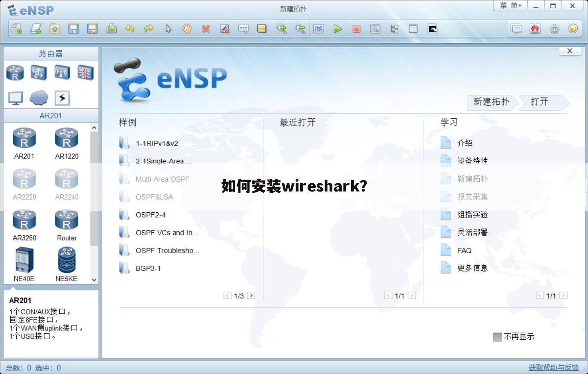The width and height of the screenshot is (588, 374).
Task: Open the Help question mark icon
Action: tap(573, 29)
